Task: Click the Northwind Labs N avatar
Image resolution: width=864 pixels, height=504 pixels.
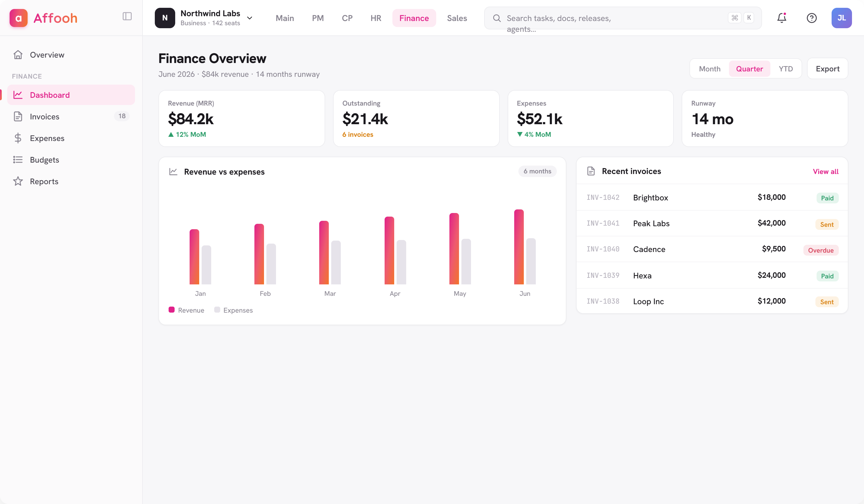Action: pyautogui.click(x=165, y=18)
